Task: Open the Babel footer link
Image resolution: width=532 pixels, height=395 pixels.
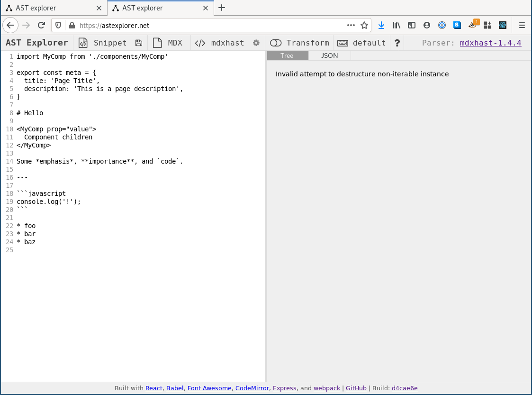Action: 175,388
